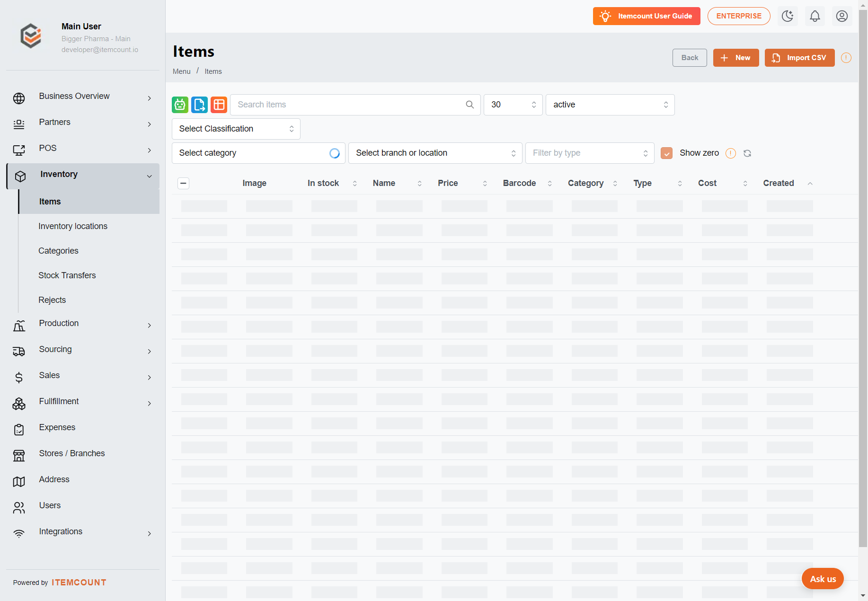Toggle the Show zero checkbox

(666, 153)
